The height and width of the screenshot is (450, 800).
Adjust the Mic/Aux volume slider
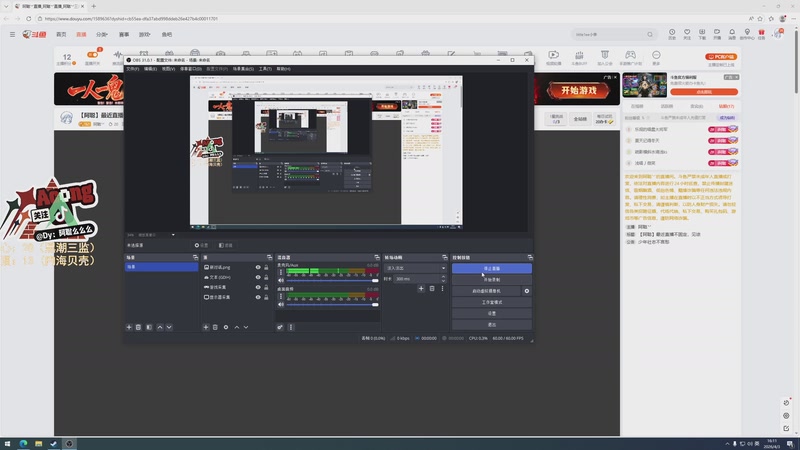pyautogui.click(x=332, y=280)
